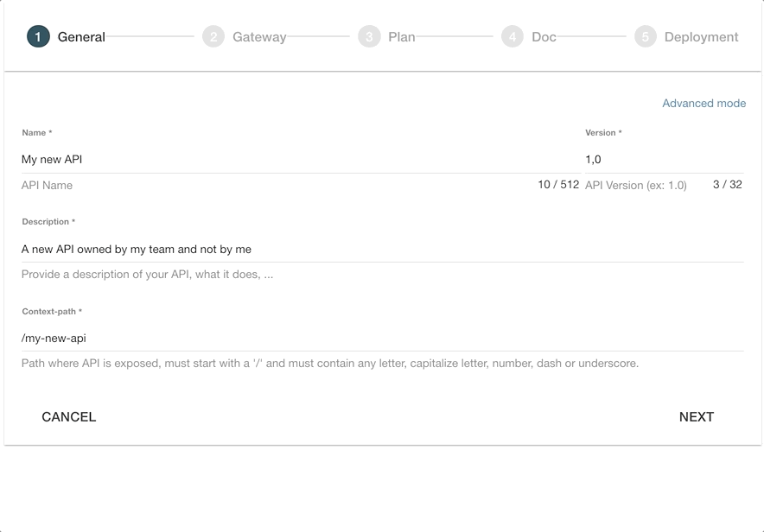Click the 'Path where API is exposed' hint
The width and height of the screenshot is (764, 532).
[x=330, y=364]
